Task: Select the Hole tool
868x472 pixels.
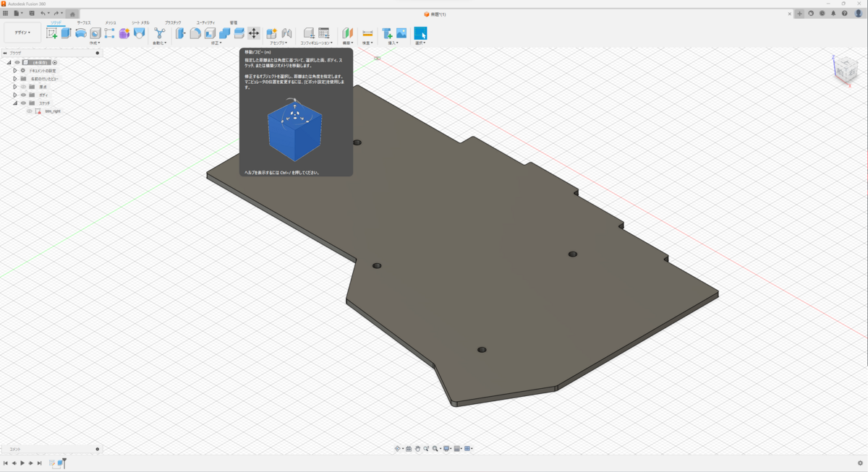Action: pos(95,33)
